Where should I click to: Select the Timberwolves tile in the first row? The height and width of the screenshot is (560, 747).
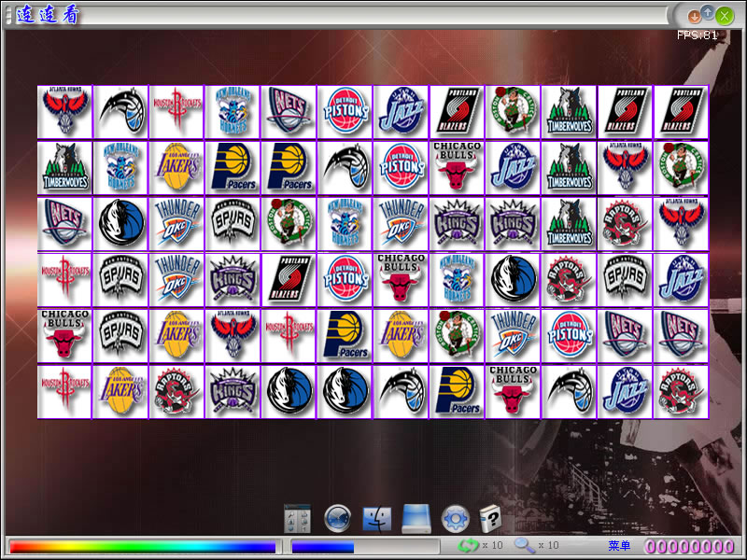[x=570, y=112]
